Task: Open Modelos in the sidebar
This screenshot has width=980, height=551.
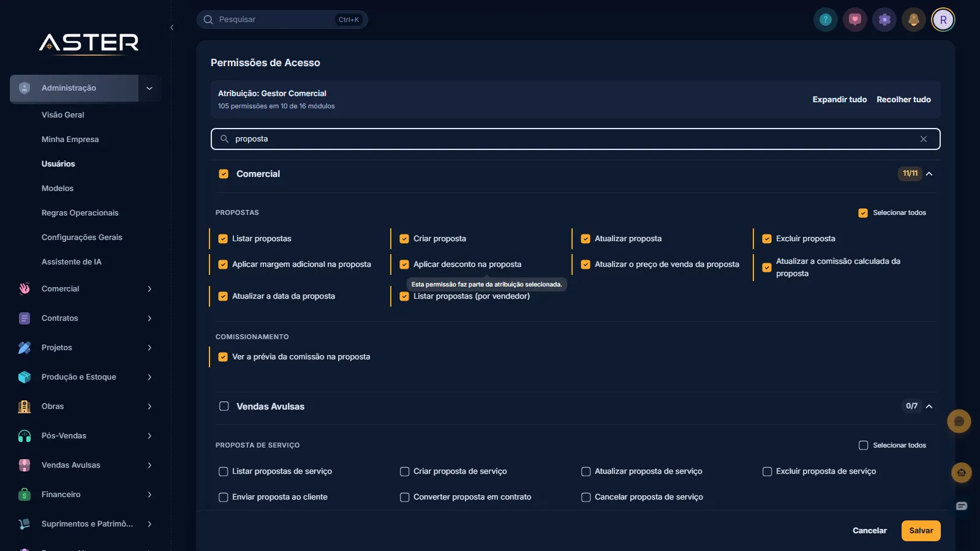Action: pyautogui.click(x=58, y=189)
